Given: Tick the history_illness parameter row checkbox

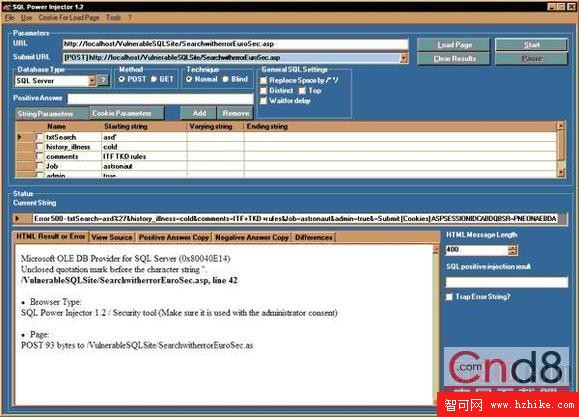Looking at the screenshot, I should tap(39, 147).
